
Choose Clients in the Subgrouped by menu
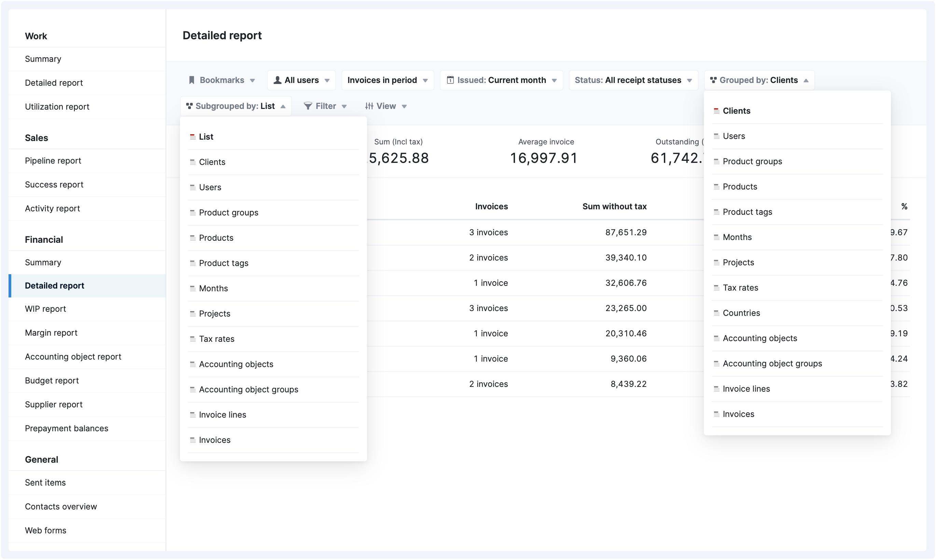[x=273, y=162]
